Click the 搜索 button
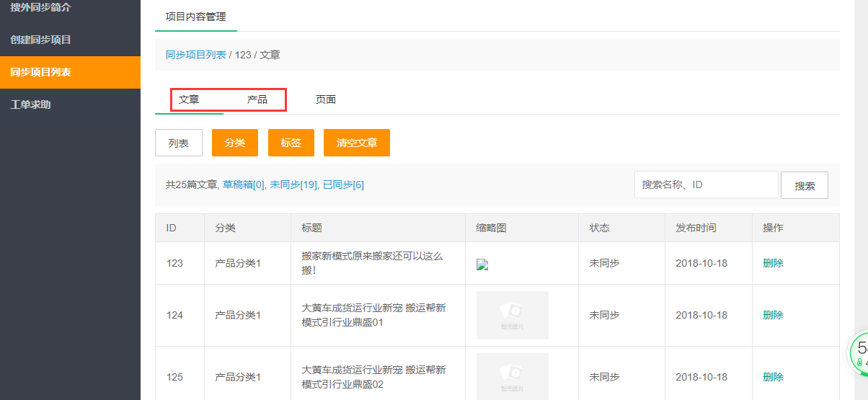This screenshot has height=400, width=868. [805, 185]
